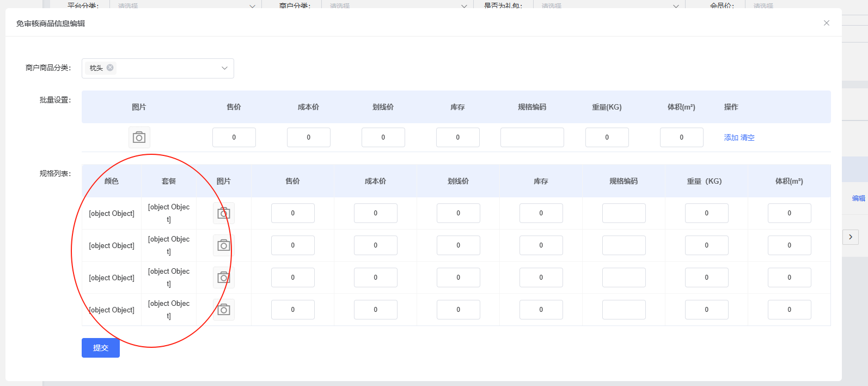This screenshot has width=868, height=386.
Task: Focus batch settings 划线价 input
Action: click(383, 137)
